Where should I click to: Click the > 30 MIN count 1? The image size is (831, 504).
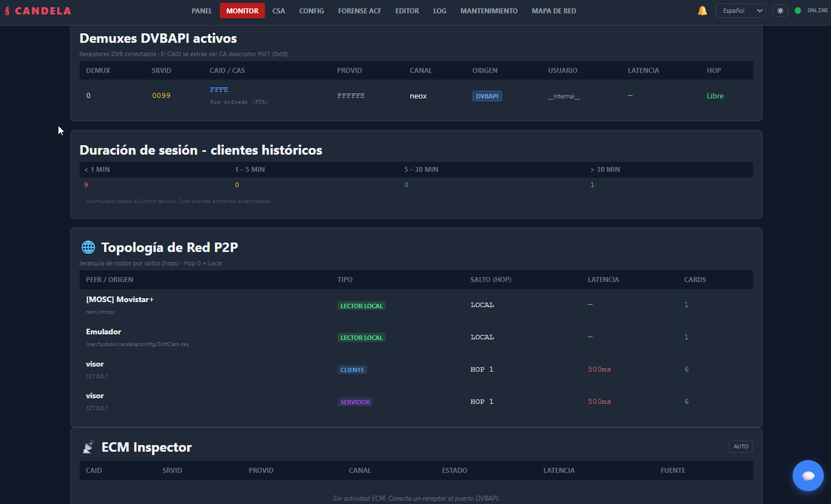pyautogui.click(x=592, y=185)
